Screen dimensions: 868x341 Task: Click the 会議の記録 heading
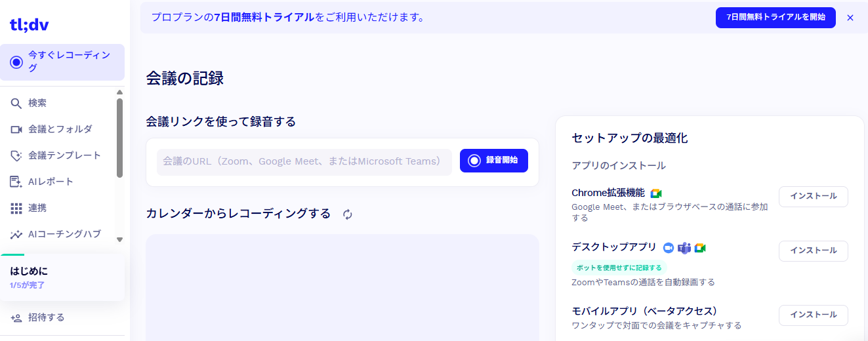185,79
